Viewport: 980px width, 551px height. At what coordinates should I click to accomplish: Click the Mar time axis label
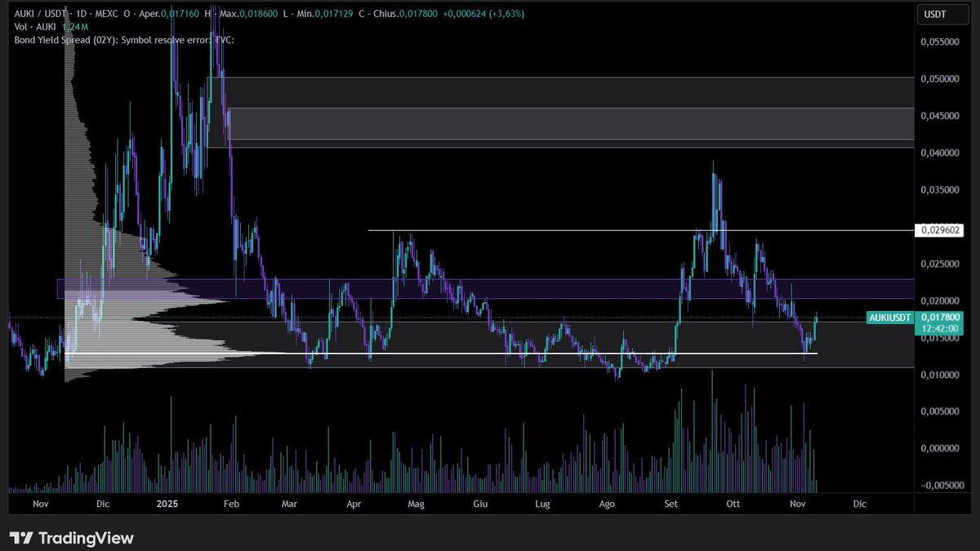[x=289, y=504]
